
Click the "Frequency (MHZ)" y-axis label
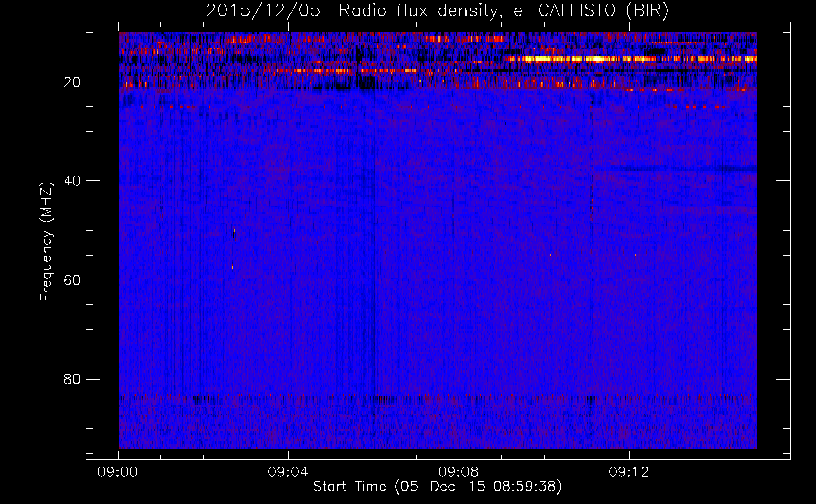tap(46, 242)
